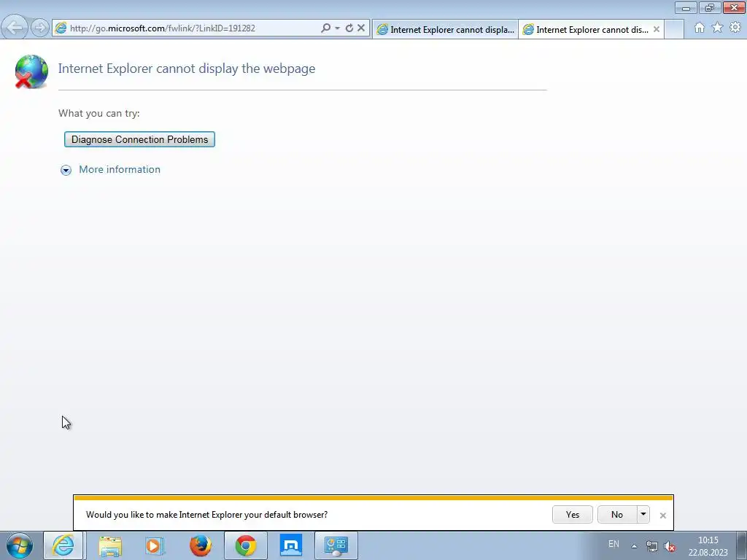Restore down the Internet Explorer window
The image size is (747, 560).
710,7
